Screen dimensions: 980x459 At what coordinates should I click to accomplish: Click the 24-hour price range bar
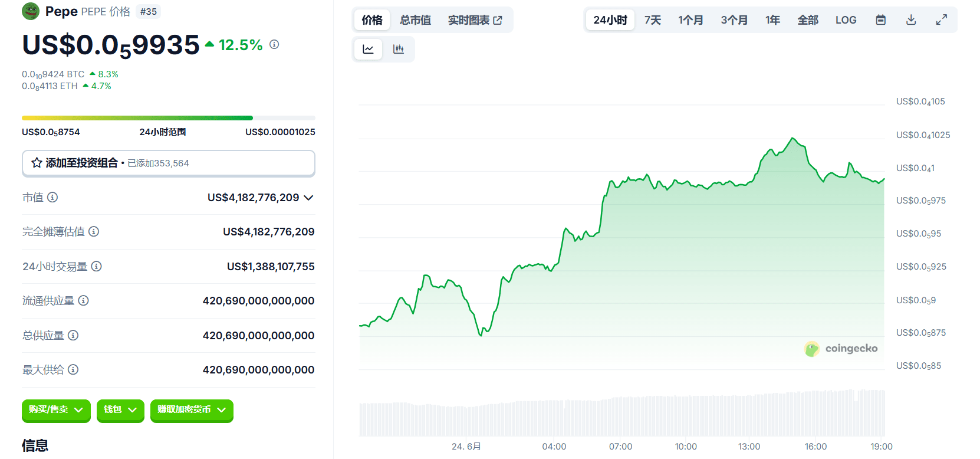[x=169, y=118]
